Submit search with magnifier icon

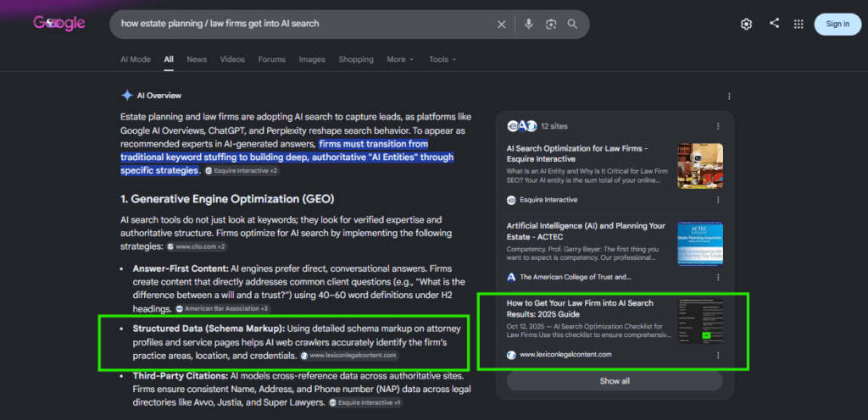click(x=572, y=25)
